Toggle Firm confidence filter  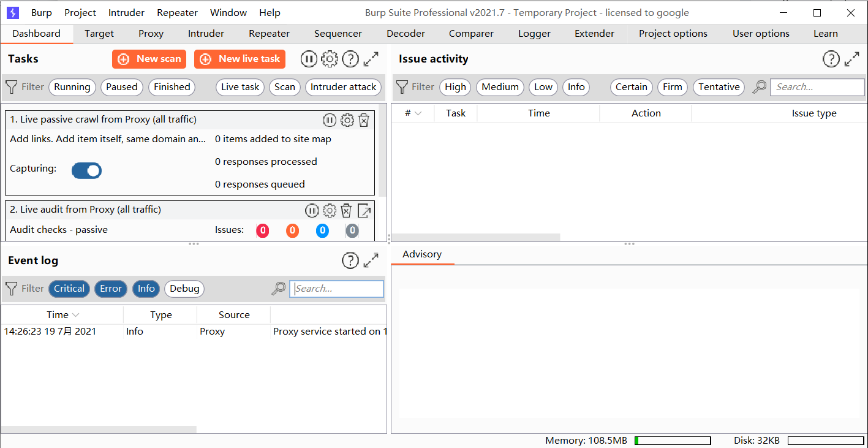coord(673,87)
